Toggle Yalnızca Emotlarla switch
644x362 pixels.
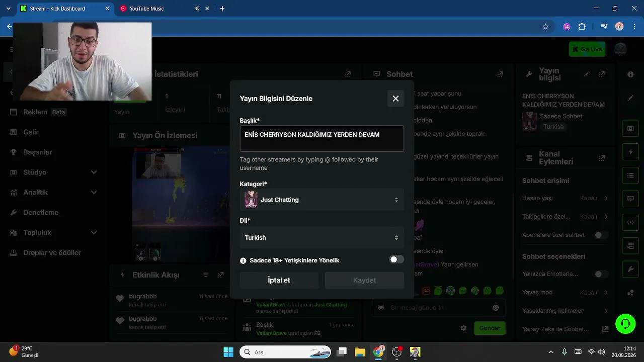pyautogui.click(x=601, y=274)
